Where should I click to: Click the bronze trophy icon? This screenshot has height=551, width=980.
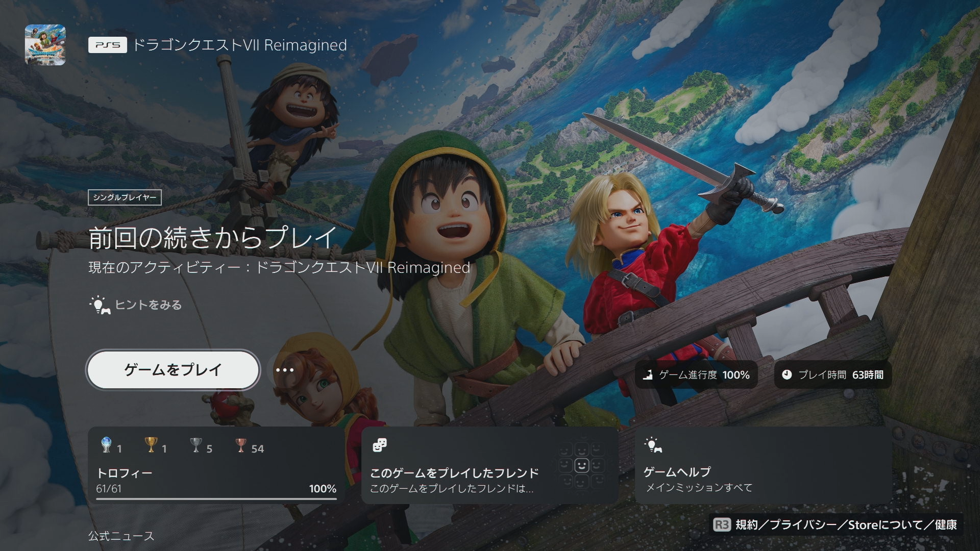click(x=241, y=445)
